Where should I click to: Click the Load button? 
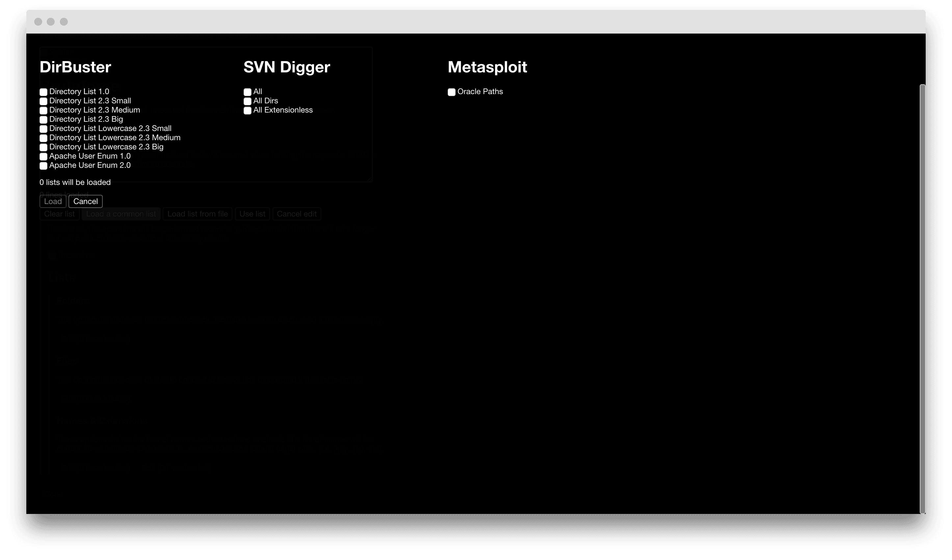pos(53,202)
